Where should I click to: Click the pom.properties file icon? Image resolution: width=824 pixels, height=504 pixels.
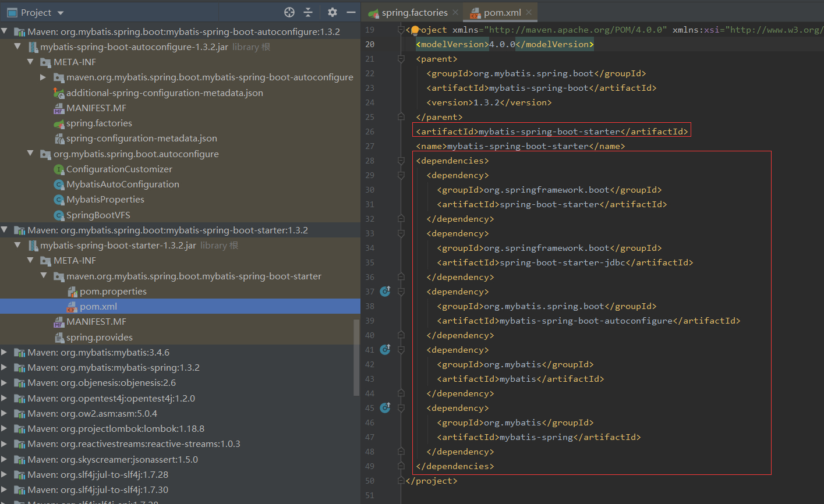click(71, 291)
